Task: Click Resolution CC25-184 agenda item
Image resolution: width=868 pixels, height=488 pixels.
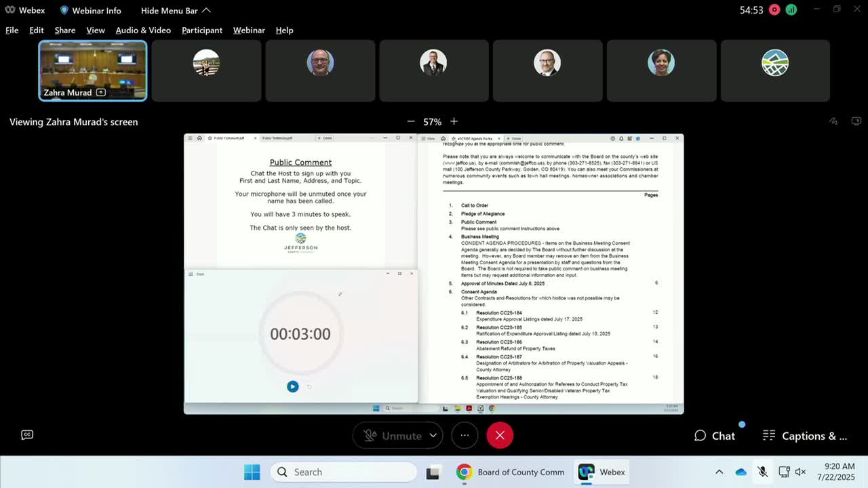Action: click(499, 313)
